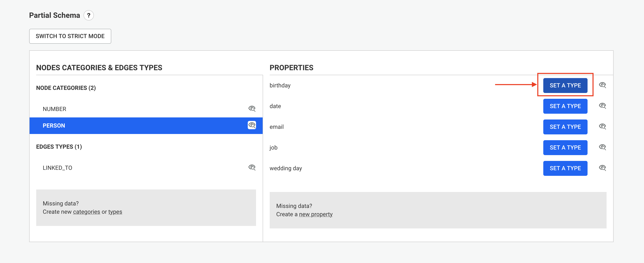Image resolution: width=644 pixels, height=263 pixels.
Task: Open the Partial Schema help question mark
Action: pyautogui.click(x=89, y=15)
